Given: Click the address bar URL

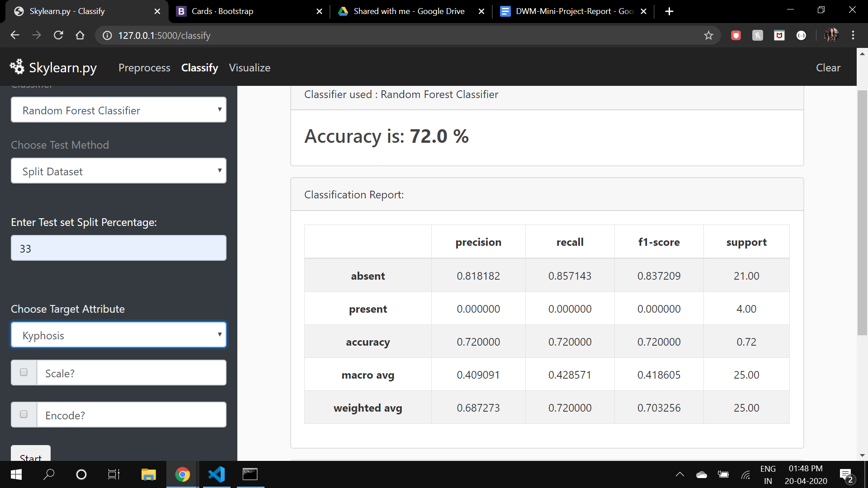Looking at the screenshot, I should pos(165,35).
